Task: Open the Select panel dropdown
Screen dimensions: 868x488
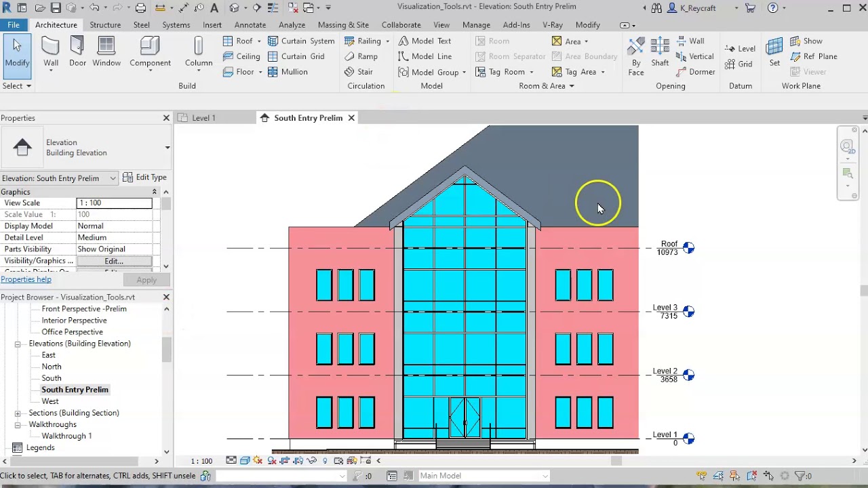Action: tap(28, 86)
